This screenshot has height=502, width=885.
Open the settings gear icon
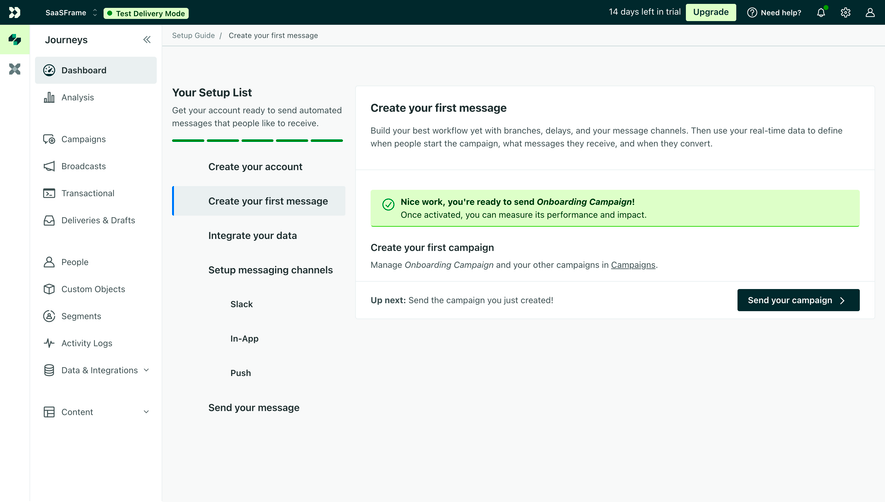pyautogui.click(x=845, y=12)
